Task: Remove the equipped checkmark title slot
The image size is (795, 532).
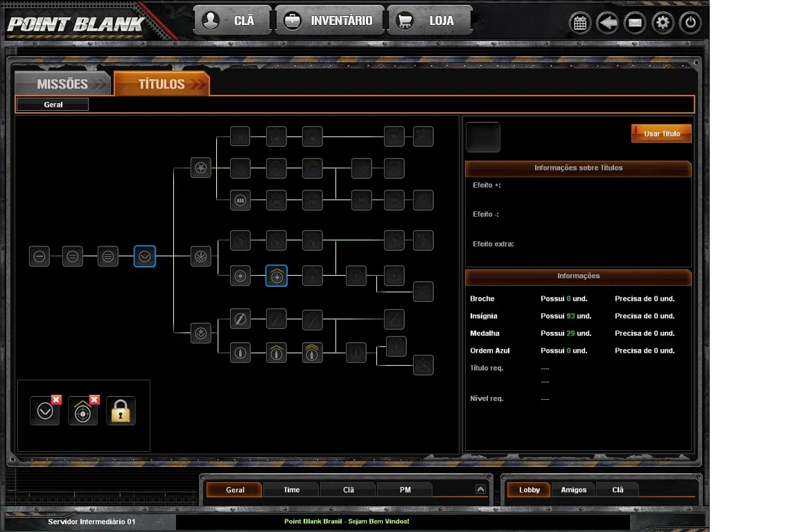Action: pos(56,400)
